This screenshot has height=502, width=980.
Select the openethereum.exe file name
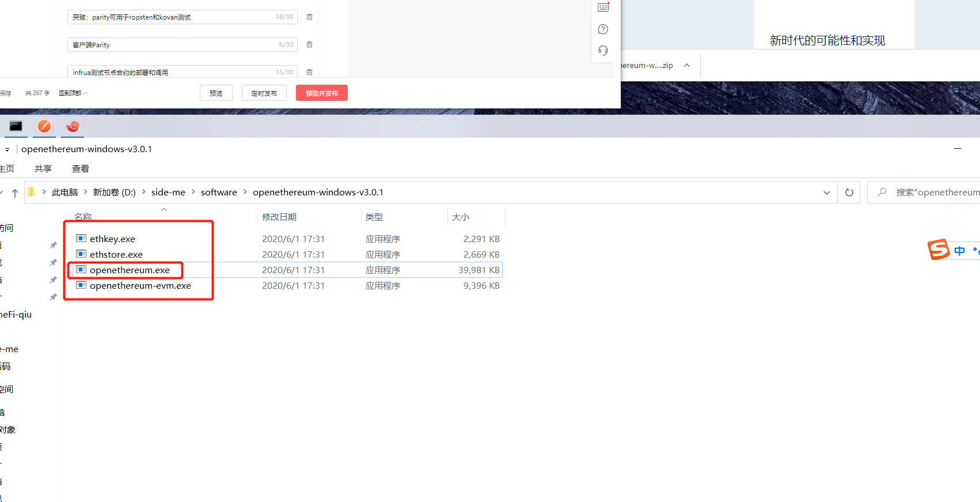pyautogui.click(x=130, y=270)
